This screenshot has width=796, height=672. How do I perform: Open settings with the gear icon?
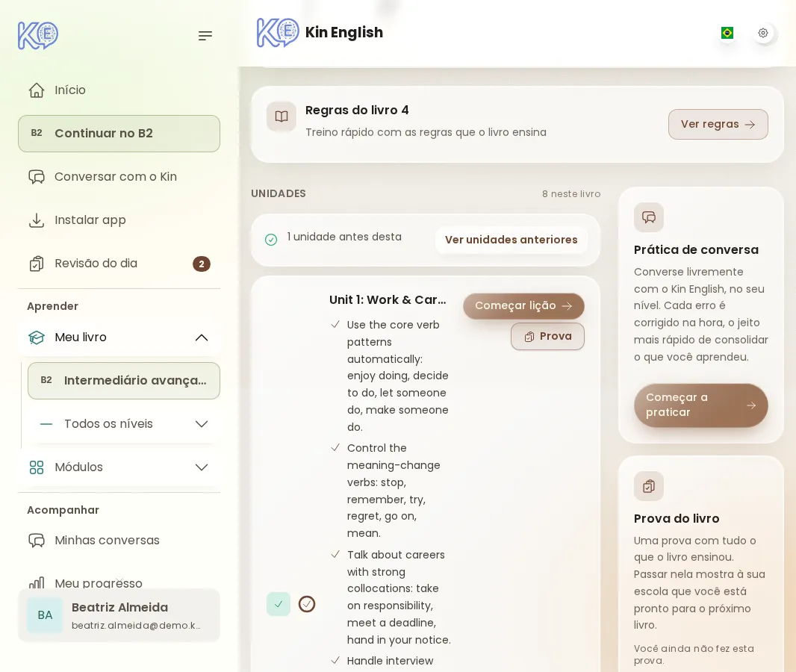763,33
